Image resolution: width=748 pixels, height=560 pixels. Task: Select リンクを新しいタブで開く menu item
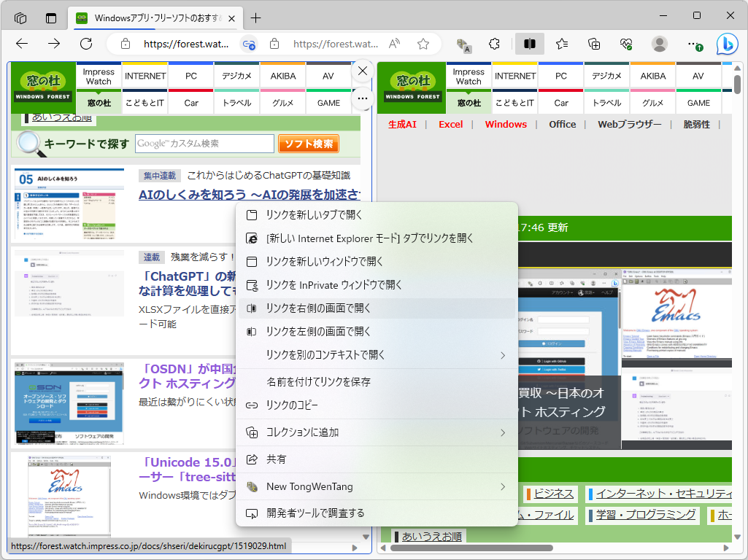pyautogui.click(x=377, y=215)
